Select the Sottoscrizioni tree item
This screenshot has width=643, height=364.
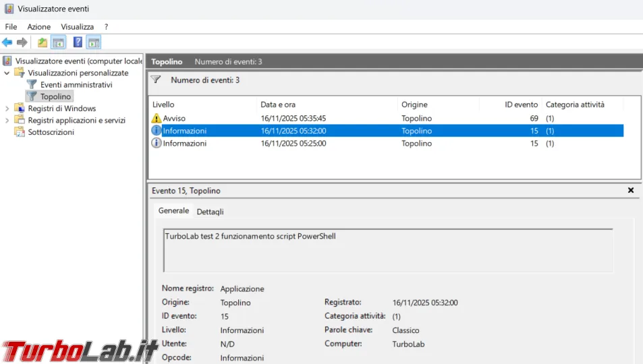[51, 132]
